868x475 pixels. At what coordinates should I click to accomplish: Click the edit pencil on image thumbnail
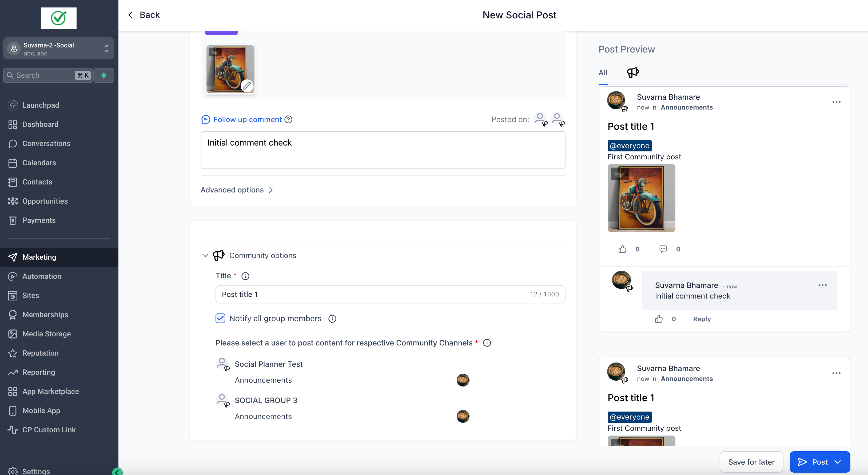pos(247,86)
